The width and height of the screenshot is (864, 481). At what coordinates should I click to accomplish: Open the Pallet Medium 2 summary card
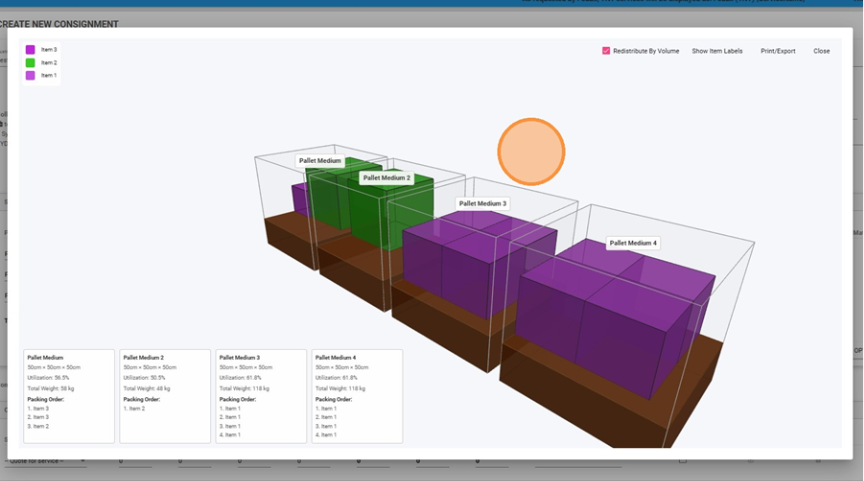(165, 395)
